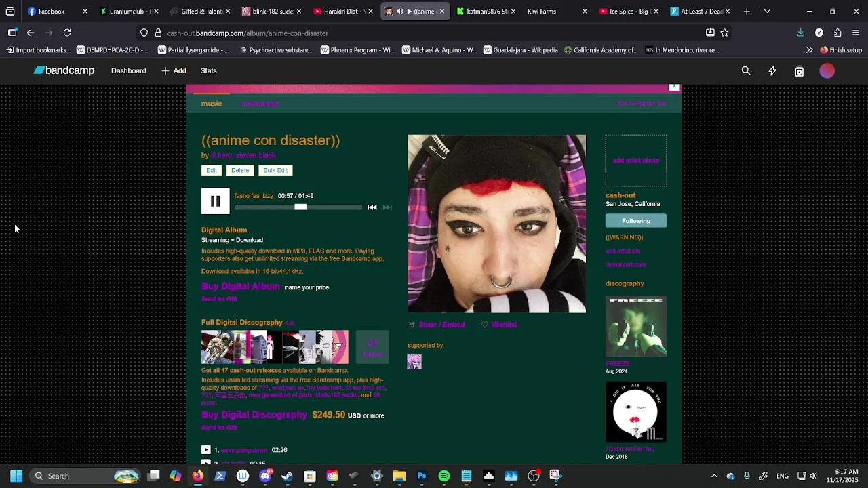868x488 pixels.
Task: Open the cash-out artist name link
Action: click(620, 195)
